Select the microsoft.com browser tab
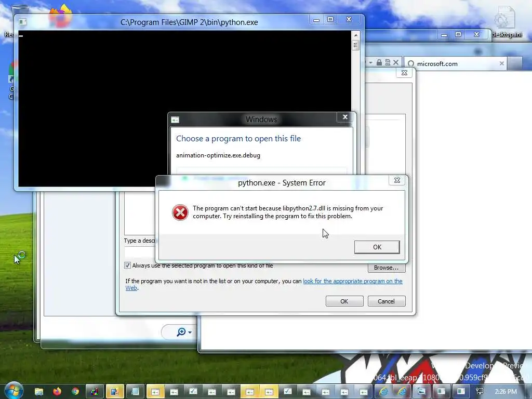This screenshot has width=532, height=399. click(x=455, y=64)
